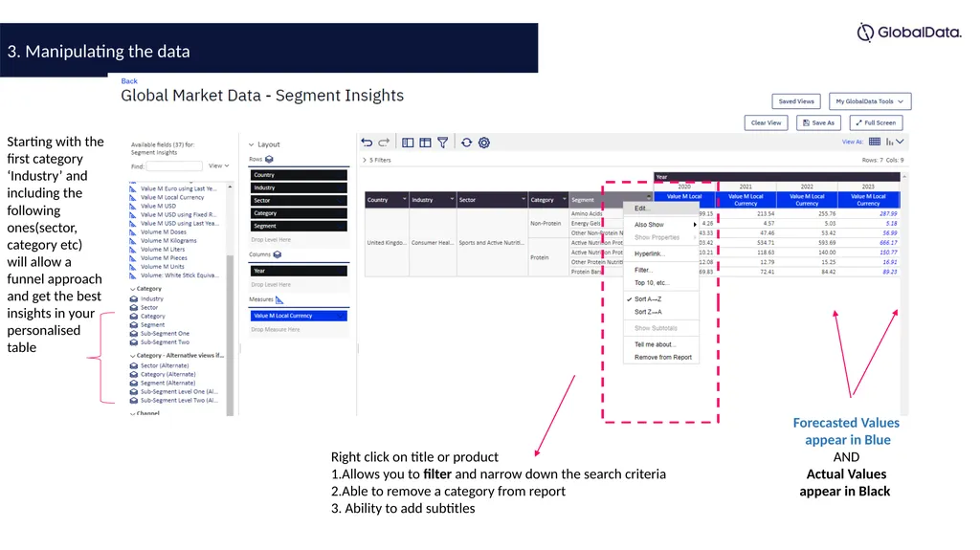980x550 pixels.
Task: Choose Top 10, etc... menu item
Action: tap(660, 282)
